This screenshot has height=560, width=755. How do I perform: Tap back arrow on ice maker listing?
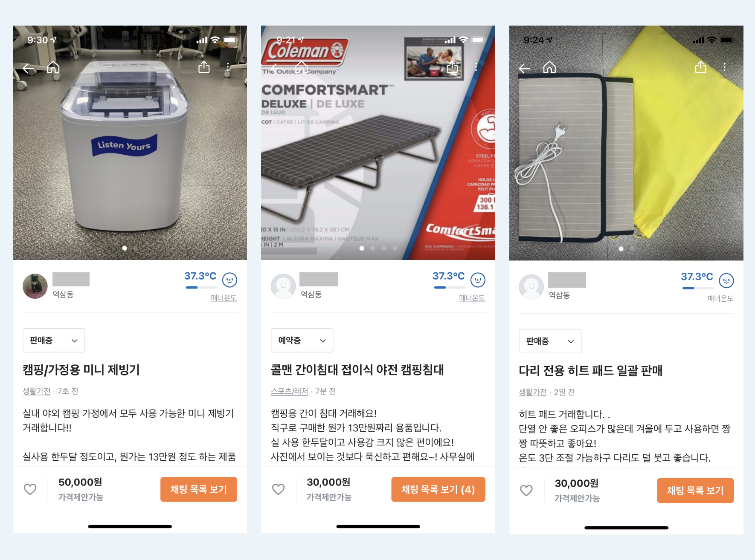tap(28, 68)
